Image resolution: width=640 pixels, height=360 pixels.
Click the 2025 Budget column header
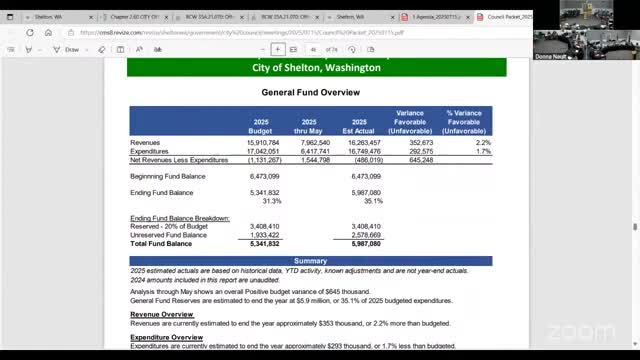[x=260, y=127]
